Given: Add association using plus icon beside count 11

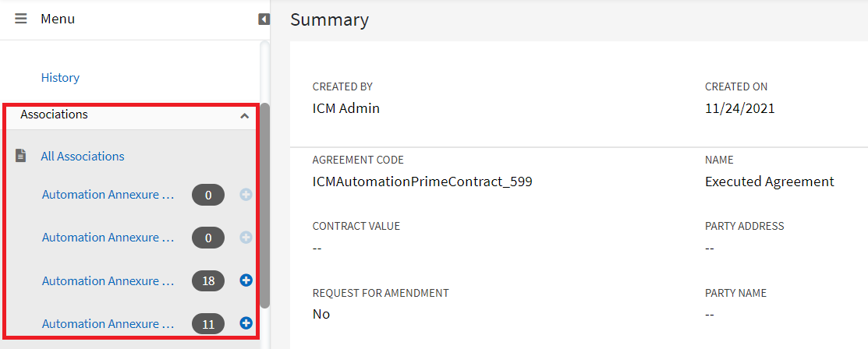Looking at the screenshot, I should [x=246, y=323].
